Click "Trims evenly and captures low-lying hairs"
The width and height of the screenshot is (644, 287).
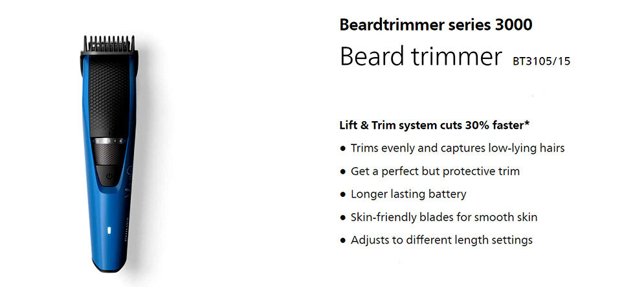pos(458,148)
